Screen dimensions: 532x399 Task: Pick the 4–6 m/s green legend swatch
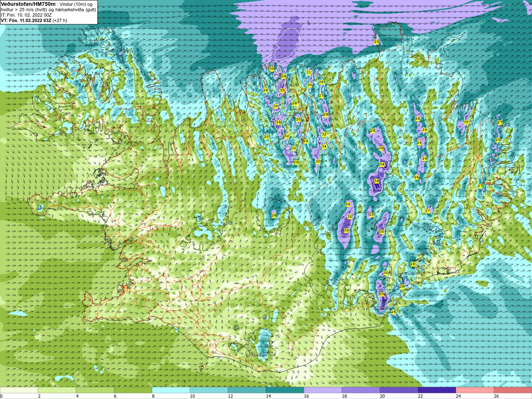click(95, 390)
